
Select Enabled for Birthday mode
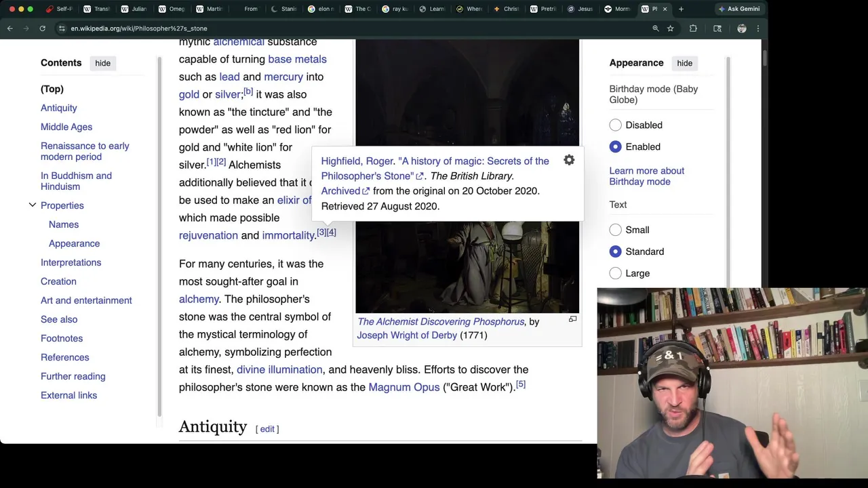pyautogui.click(x=615, y=146)
